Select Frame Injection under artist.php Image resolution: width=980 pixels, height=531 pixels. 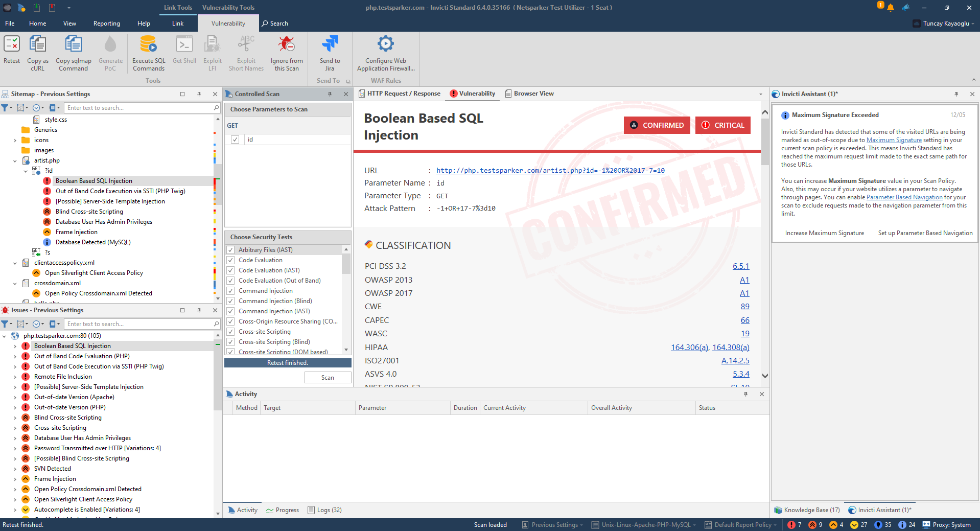(76, 232)
